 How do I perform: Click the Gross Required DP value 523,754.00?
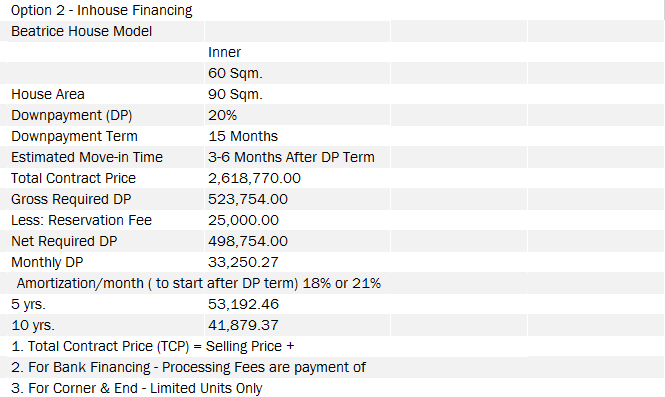[248, 199]
